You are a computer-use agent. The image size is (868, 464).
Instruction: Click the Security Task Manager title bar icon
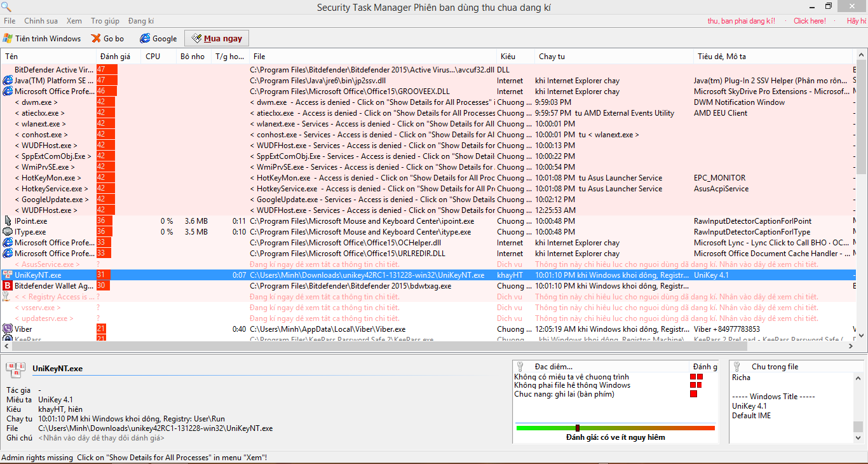[x=6, y=7]
